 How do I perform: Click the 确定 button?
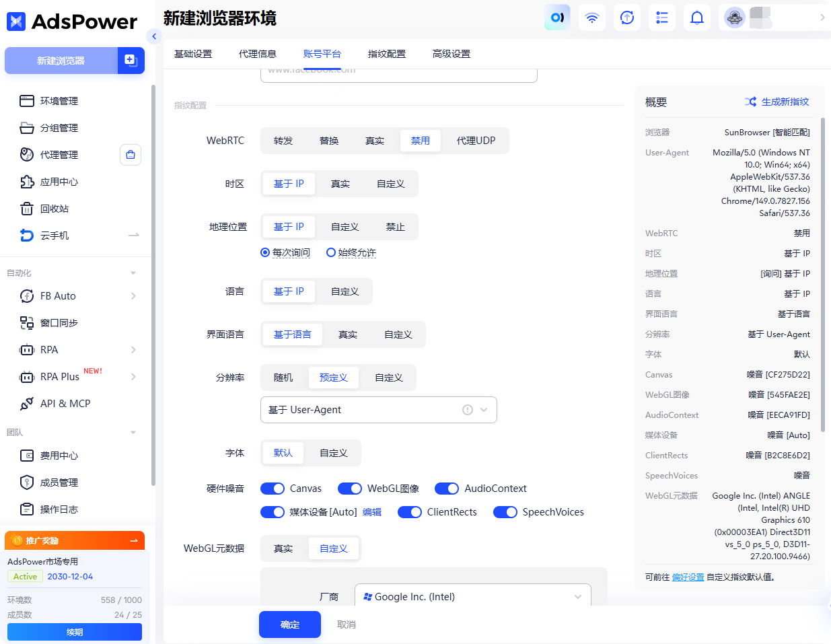pyautogui.click(x=290, y=624)
